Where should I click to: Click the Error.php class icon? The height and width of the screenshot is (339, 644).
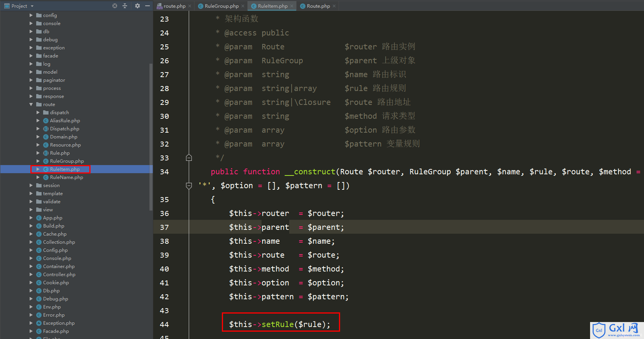pyautogui.click(x=39, y=315)
